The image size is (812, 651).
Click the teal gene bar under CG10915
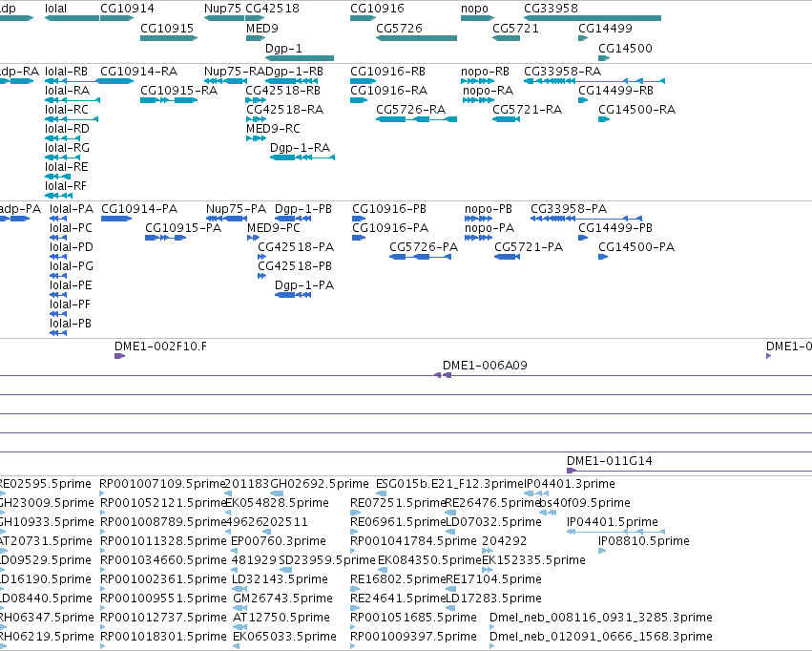pyautogui.click(x=169, y=38)
